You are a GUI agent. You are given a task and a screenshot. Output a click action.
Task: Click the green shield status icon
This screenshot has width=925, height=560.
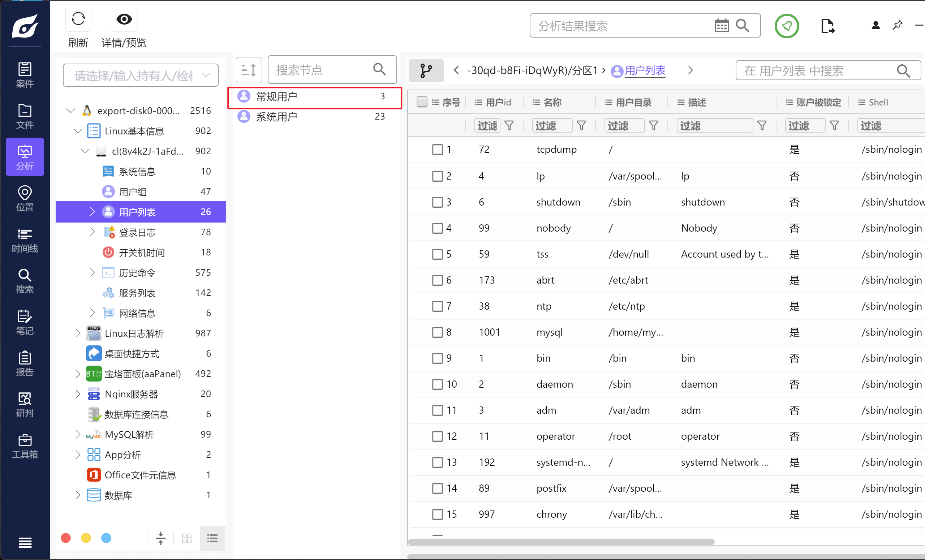(x=787, y=26)
